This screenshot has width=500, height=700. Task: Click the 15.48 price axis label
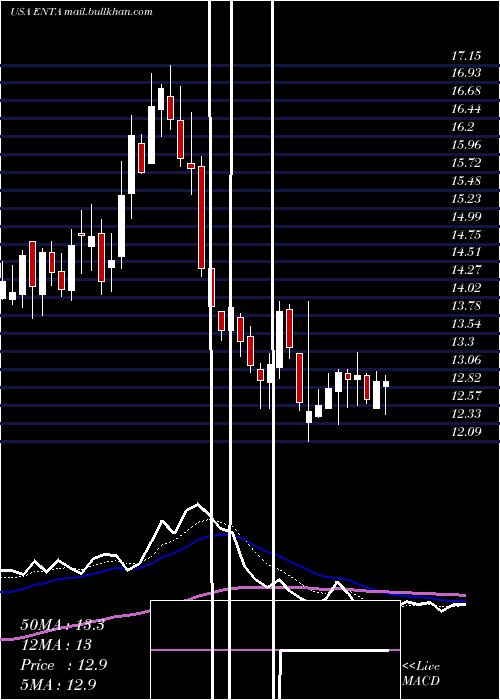(466, 181)
